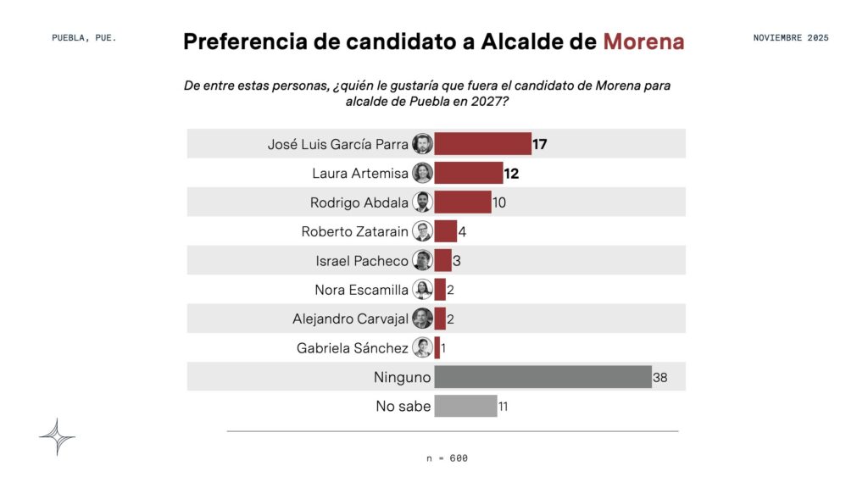
Task: Click the dark gray Ninguno bar
Action: [542, 377]
